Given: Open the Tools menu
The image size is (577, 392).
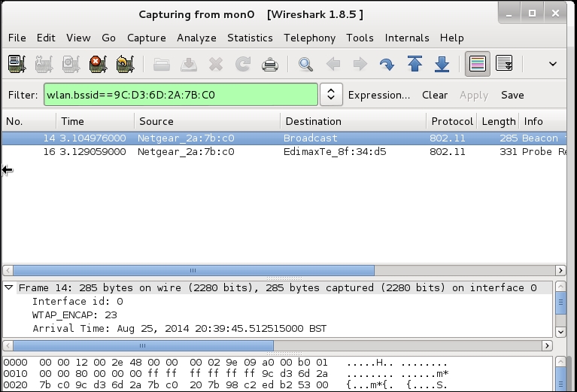Looking at the screenshot, I should pyautogui.click(x=360, y=38).
